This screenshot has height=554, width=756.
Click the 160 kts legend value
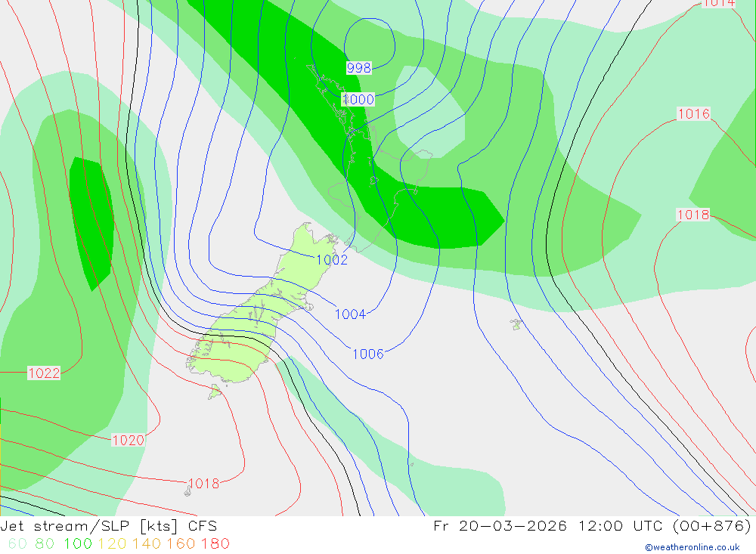point(181,544)
